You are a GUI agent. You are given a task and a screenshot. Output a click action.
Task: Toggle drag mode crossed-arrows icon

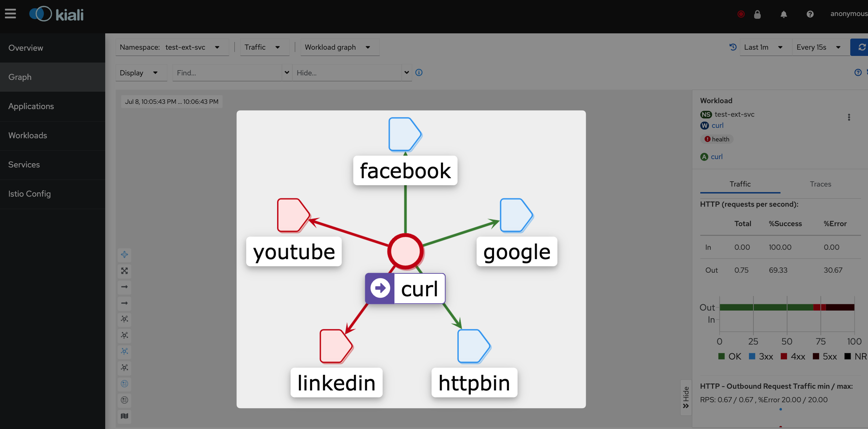[x=124, y=255]
